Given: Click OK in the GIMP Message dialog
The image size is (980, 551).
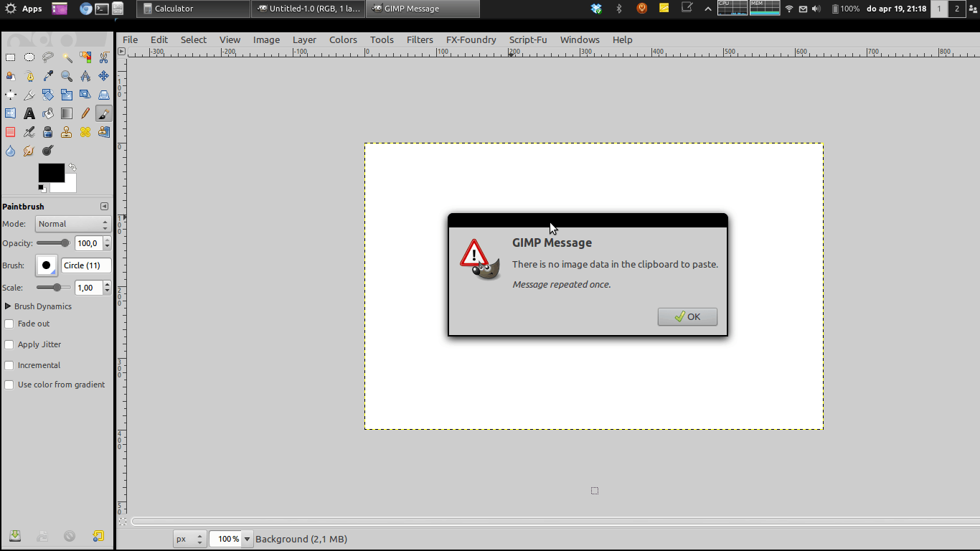Looking at the screenshot, I should pyautogui.click(x=687, y=316).
